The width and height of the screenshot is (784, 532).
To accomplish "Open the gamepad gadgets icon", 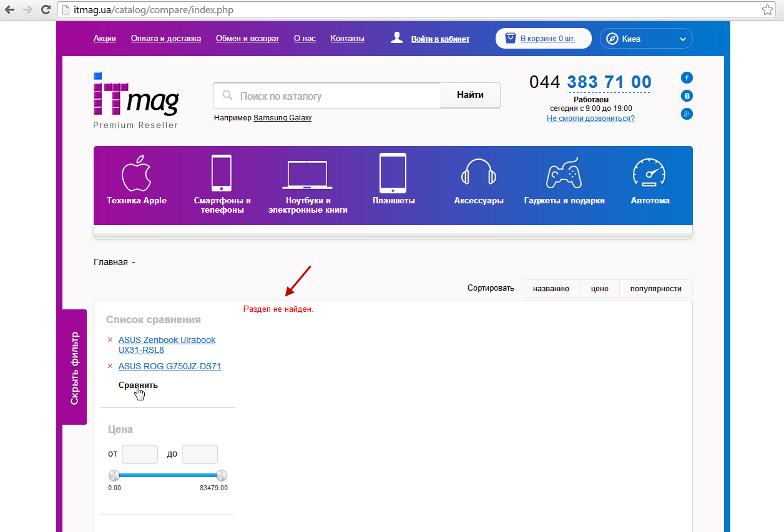I will point(564,173).
